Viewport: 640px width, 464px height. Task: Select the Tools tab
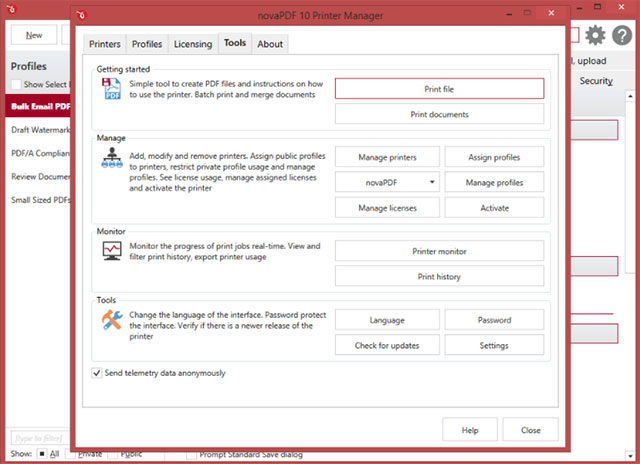pyautogui.click(x=235, y=43)
